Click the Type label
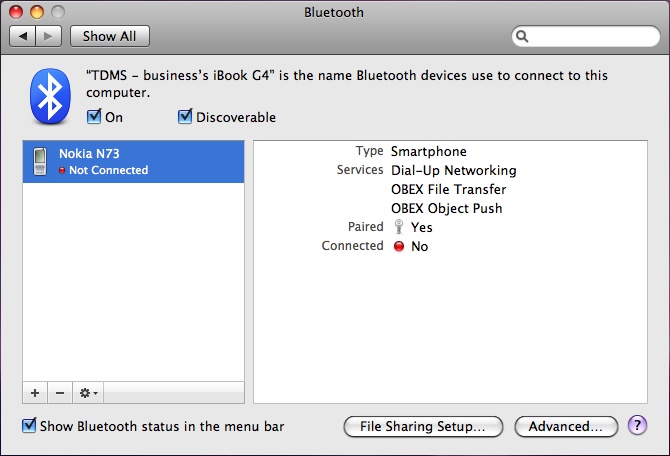670x456 pixels. click(370, 151)
